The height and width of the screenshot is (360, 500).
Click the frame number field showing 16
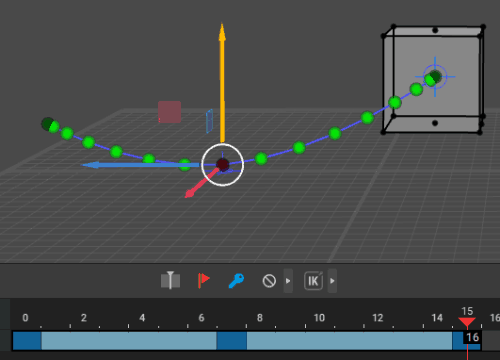(472, 337)
